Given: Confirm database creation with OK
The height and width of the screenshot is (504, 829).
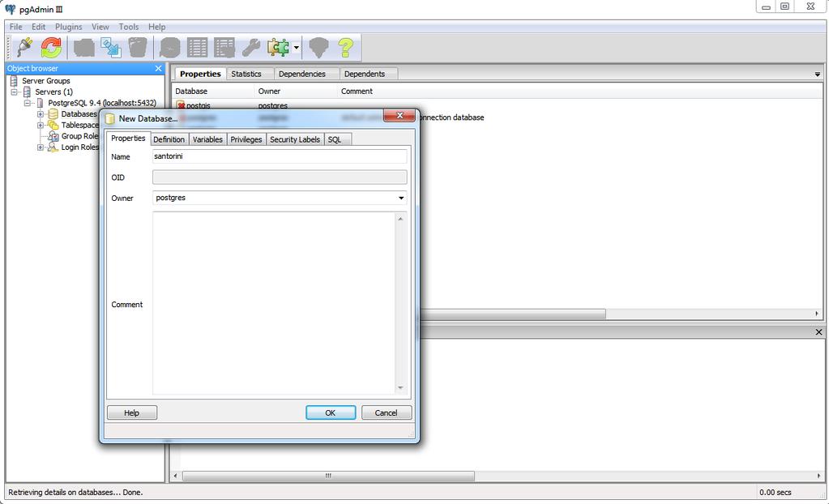Looking at the screenshot, I should (331, 412).
